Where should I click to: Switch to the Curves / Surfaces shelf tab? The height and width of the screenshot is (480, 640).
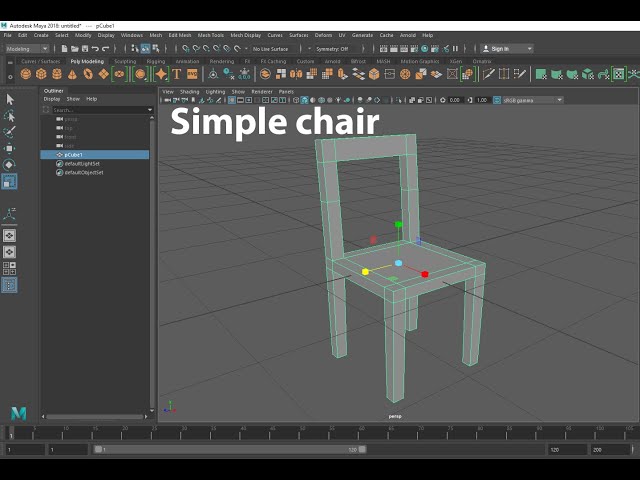pyautogui.click(x=40, y=61)
